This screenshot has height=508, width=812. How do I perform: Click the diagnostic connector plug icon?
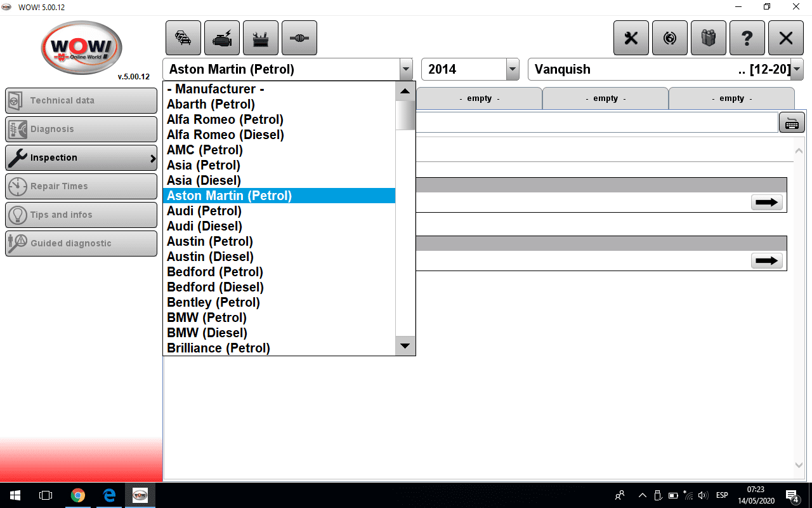[x=299, y=37]
